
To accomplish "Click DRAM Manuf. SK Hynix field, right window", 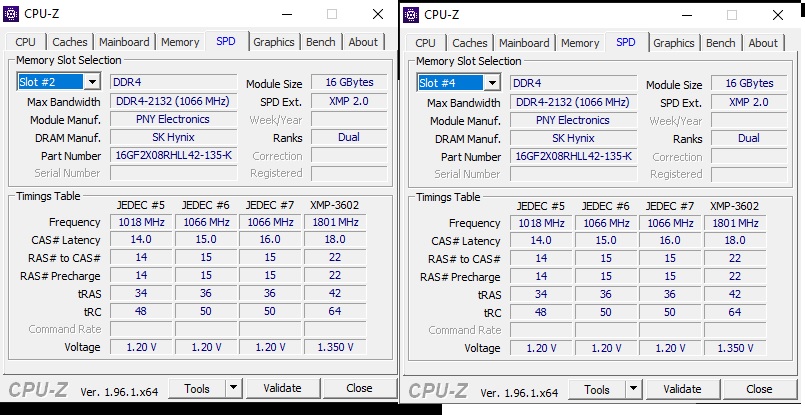I will pyautogui.click(x=573, y=138).
